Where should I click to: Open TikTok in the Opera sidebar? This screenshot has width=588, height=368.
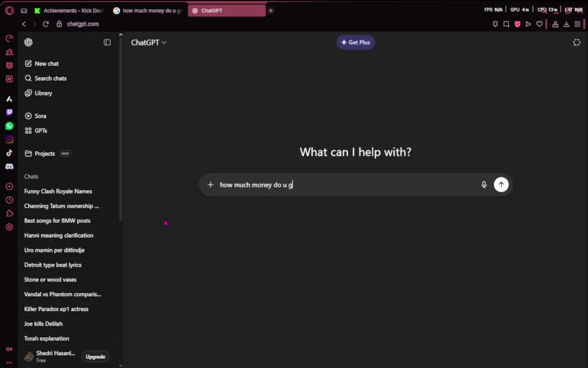pos(9,152)
